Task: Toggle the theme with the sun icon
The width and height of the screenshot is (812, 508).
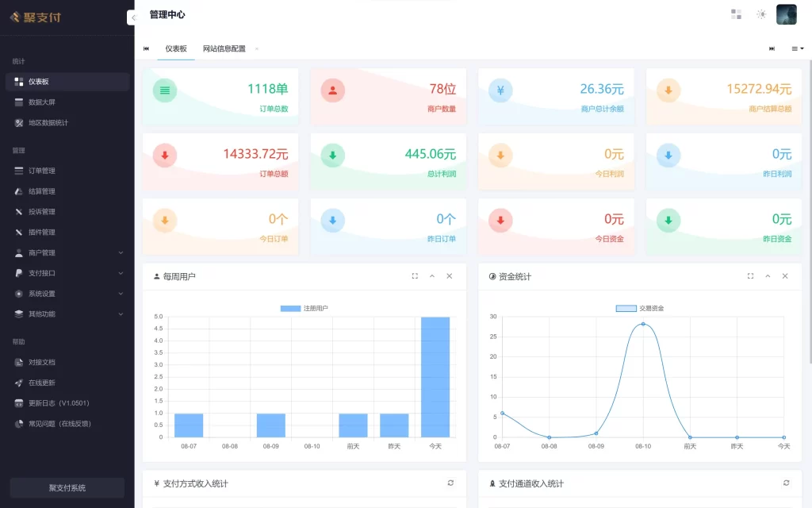Action: tap(760, 14)
